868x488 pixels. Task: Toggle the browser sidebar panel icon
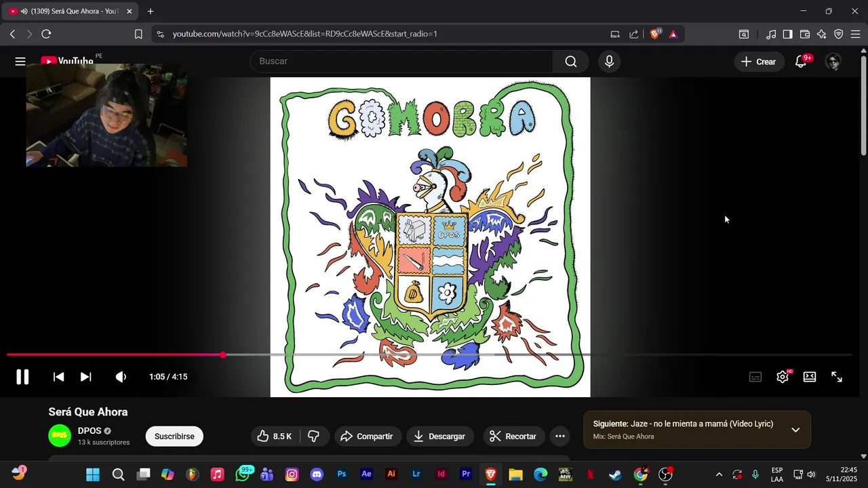(787, 34)
